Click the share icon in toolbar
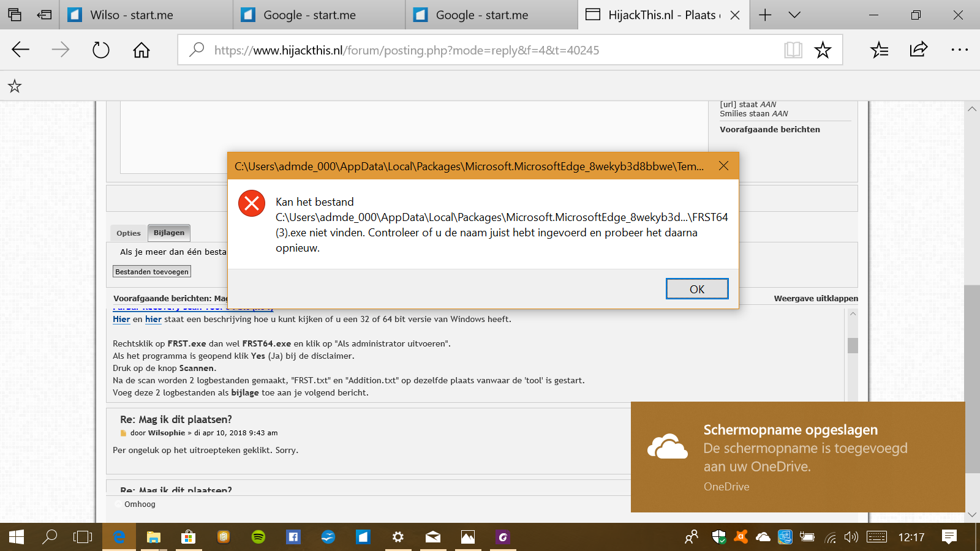Screen dimensions: 980x551 919,50
